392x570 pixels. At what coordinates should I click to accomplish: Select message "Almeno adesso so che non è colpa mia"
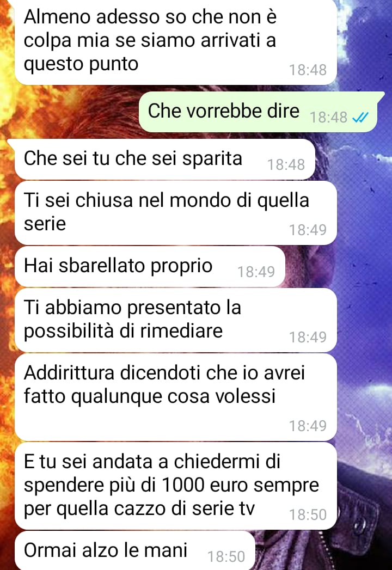pyautogui.click(x=176, y=42)
